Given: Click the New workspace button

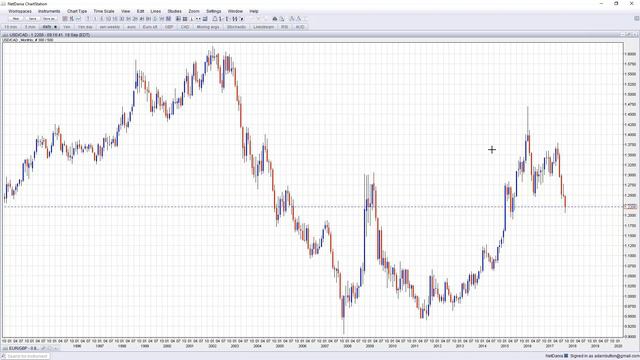Looking at the screenshot, I should pos(16,19).
